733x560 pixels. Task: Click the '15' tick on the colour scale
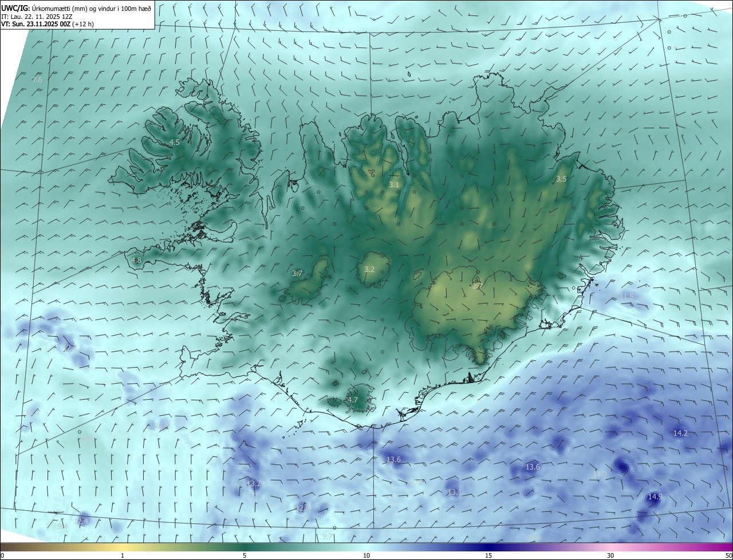tap(488, 555)
